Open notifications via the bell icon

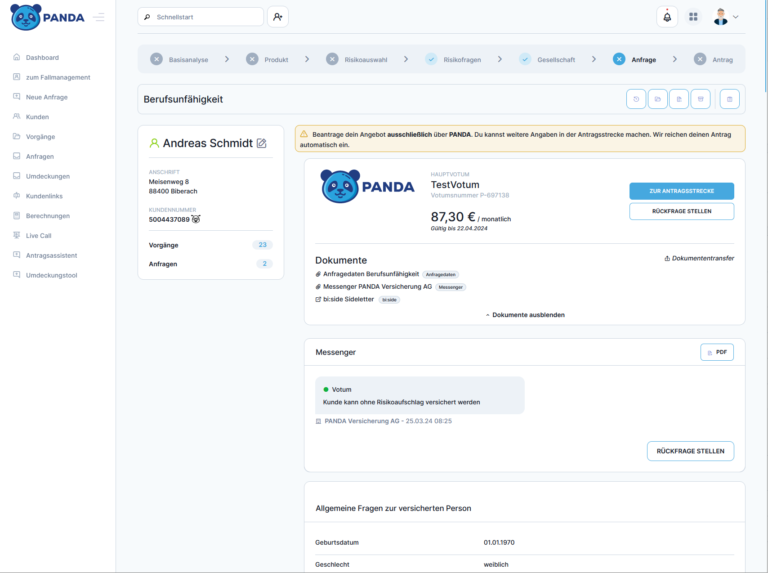click(x=667, y=17)
